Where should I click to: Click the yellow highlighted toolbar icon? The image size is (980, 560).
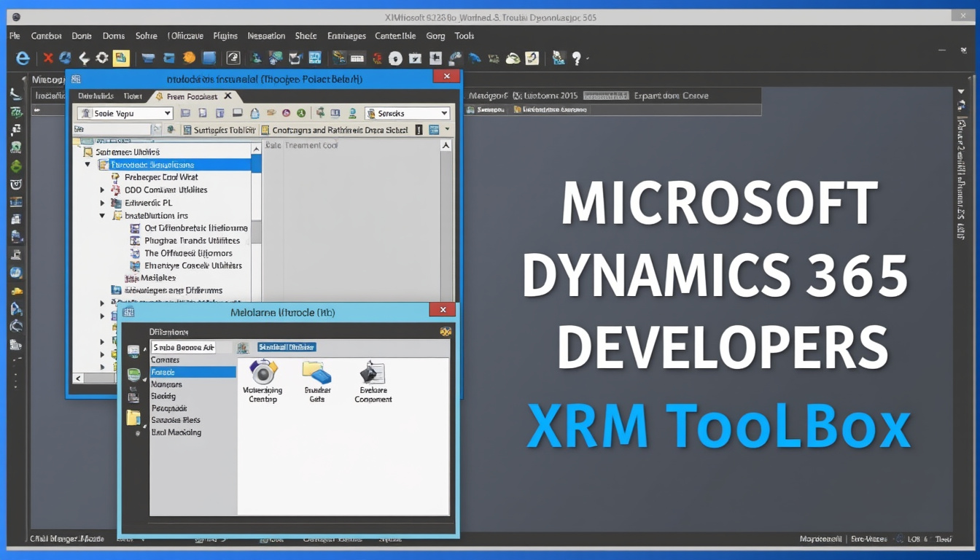[x=121, y=58]
